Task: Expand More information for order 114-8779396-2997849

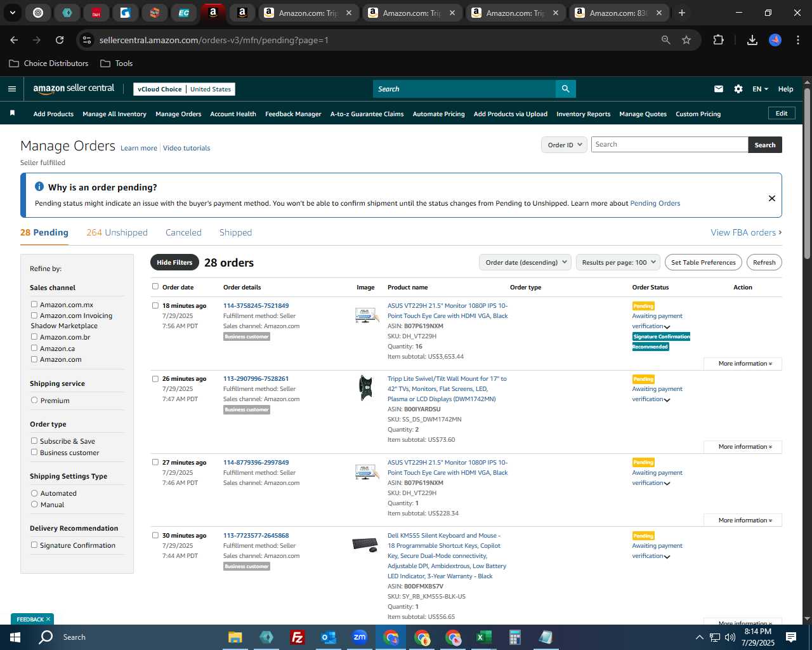Action: pos(743,521)
